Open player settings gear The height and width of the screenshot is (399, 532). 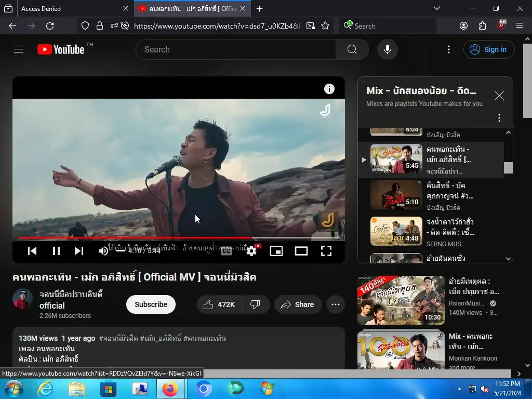click(251, 251)
